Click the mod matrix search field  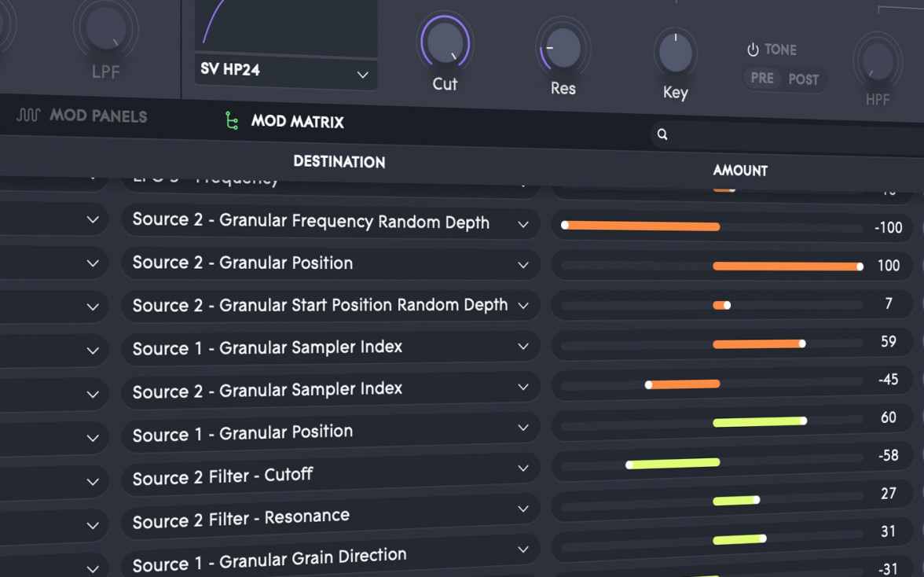pos(786,137)
